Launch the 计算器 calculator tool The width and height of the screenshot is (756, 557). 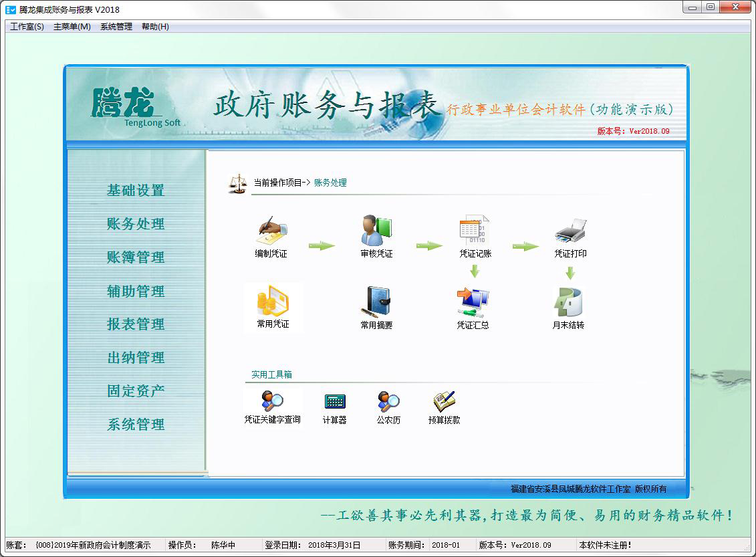pyautogui.click(x=335, y=401)
